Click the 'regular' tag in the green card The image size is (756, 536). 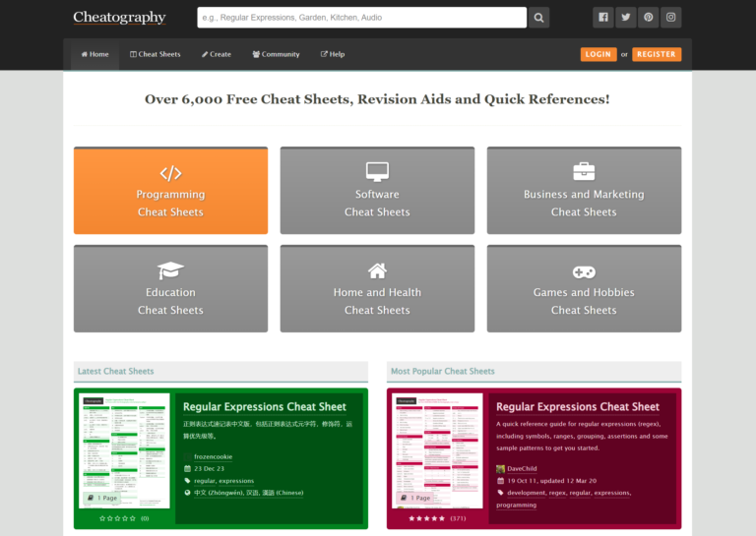[205, 481]
